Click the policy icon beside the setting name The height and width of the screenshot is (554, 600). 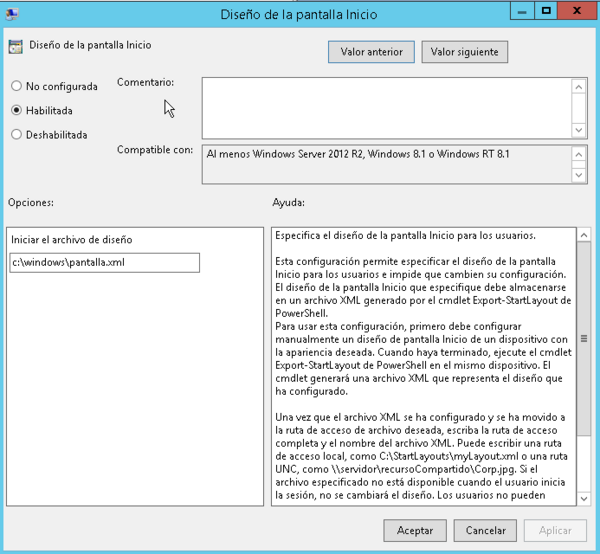[x=15, y=46]
